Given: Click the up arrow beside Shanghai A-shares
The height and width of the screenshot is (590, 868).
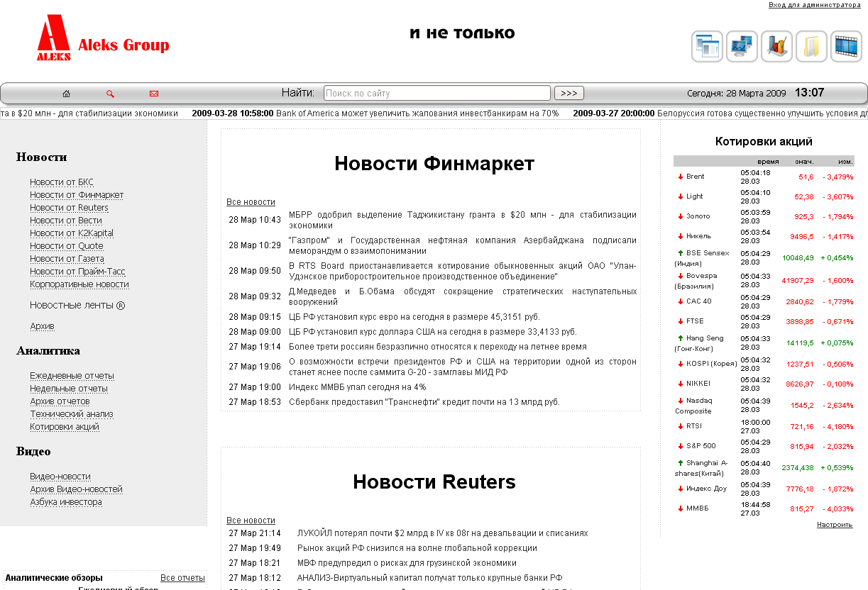Looking at the screenshot, I should pyautogui.click(x=680, y=463).
